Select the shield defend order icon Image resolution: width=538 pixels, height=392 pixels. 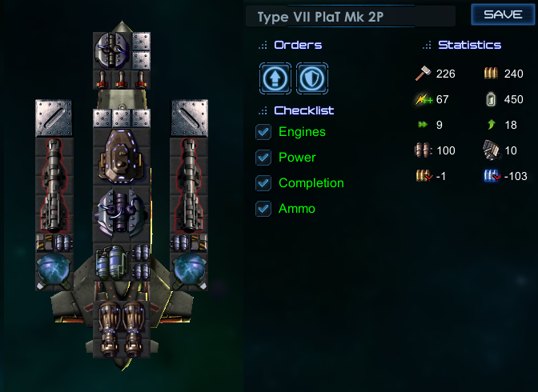(312, 78)
